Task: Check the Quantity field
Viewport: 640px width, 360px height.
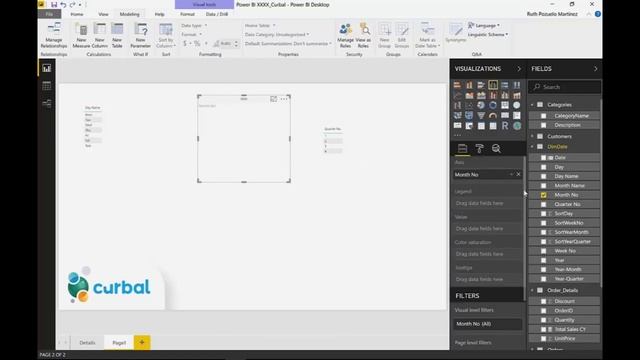Action: click(543, 320)
